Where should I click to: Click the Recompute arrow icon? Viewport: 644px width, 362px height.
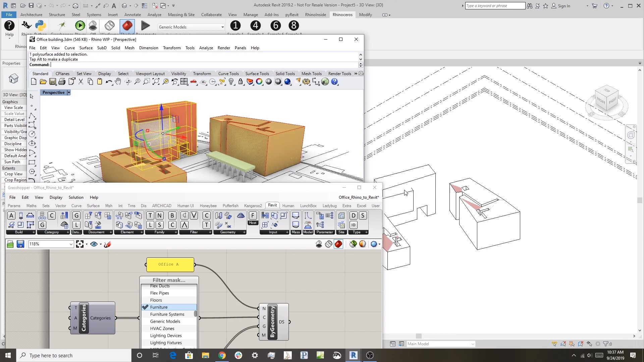click(145, 26)
